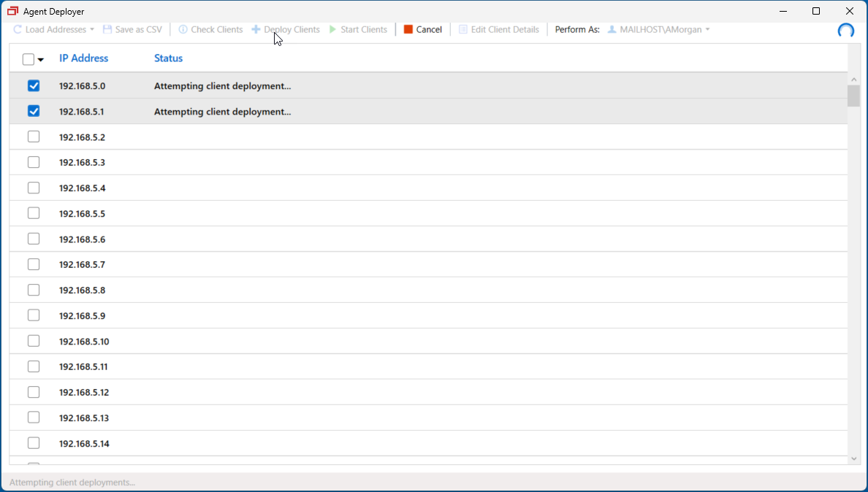Click the Start Clients button label
868x492 pixels.
pyautogui.click(x=364, y=29)
